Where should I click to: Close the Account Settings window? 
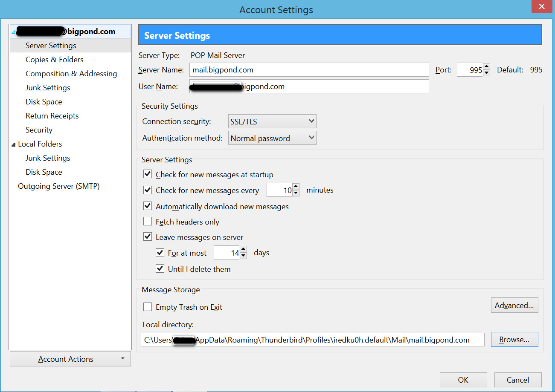[541, 7]
